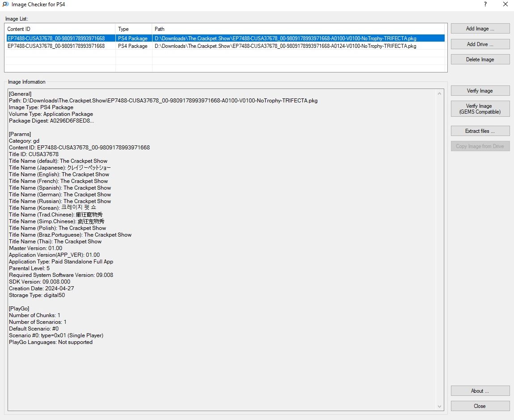Select the A0100-V0100 package row

pyautogui.click(x=225, y=38)
